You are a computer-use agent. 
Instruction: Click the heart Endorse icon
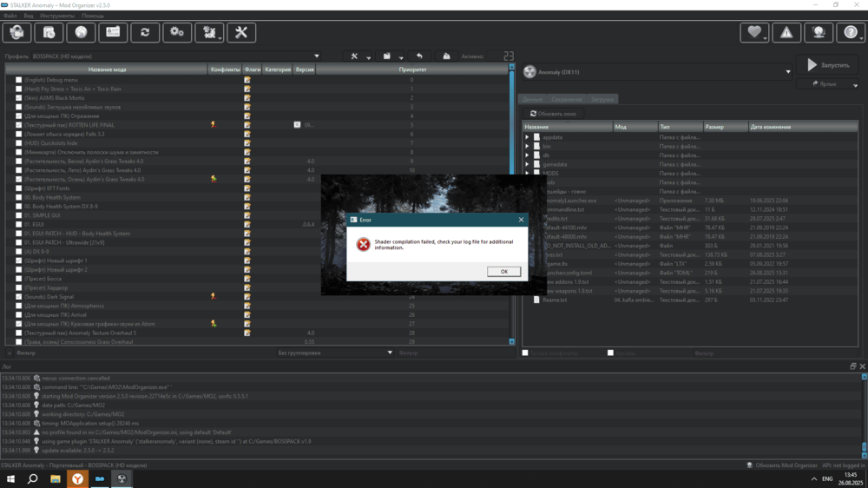point(754,33)
